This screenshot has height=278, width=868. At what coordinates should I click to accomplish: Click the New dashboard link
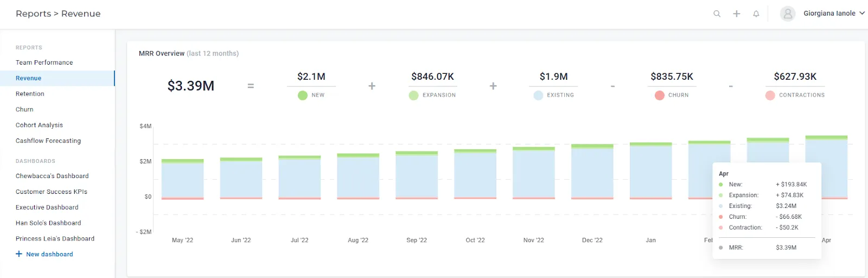click(49, 254)
